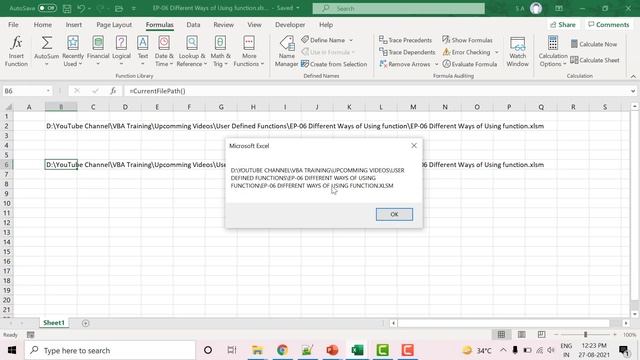
Task: Click Evaluate Formula
Action: click(x=470, y=64)
